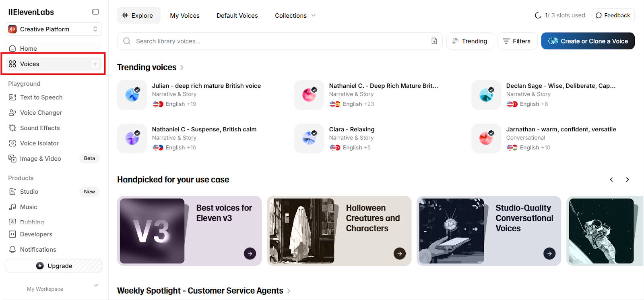The image size is (644, 300).
Task: Click Create or Clone a Voice
Action: (x=588, y=41)
